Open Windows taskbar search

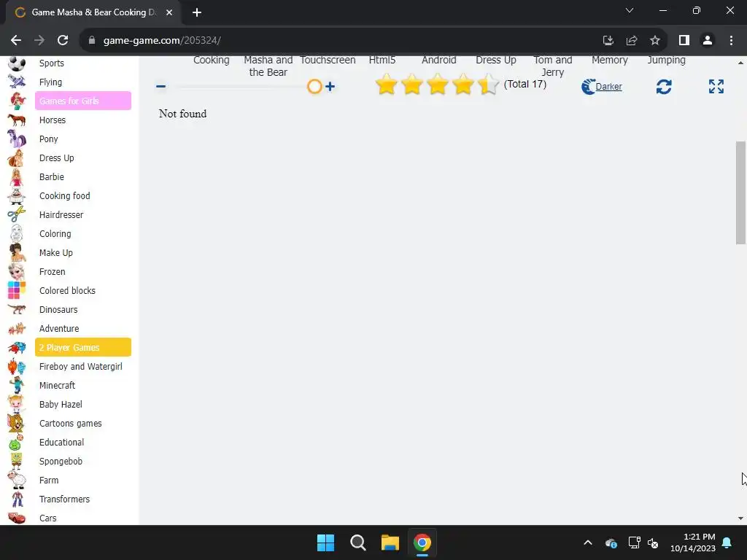(357, 542)
